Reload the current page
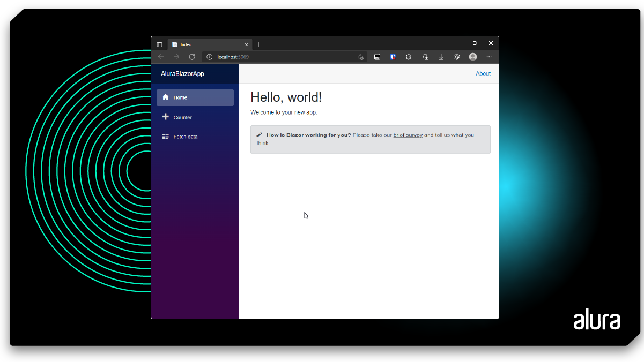 pyautogui.click(x=192, y=57)
